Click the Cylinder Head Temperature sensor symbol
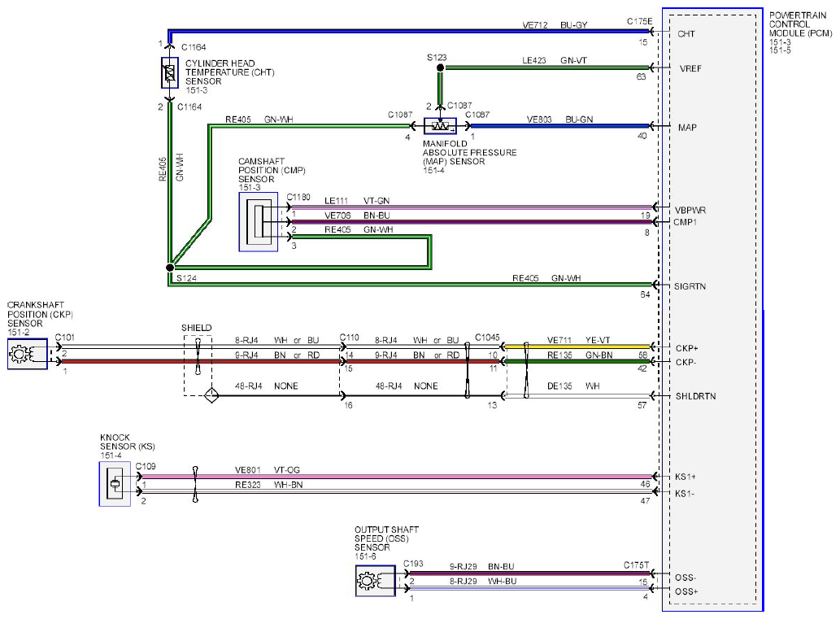 (x=170, y=72)
